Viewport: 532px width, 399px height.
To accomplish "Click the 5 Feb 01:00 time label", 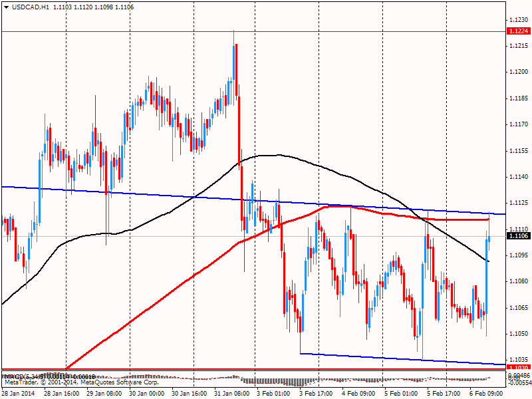I will click(x=401, y=394).
